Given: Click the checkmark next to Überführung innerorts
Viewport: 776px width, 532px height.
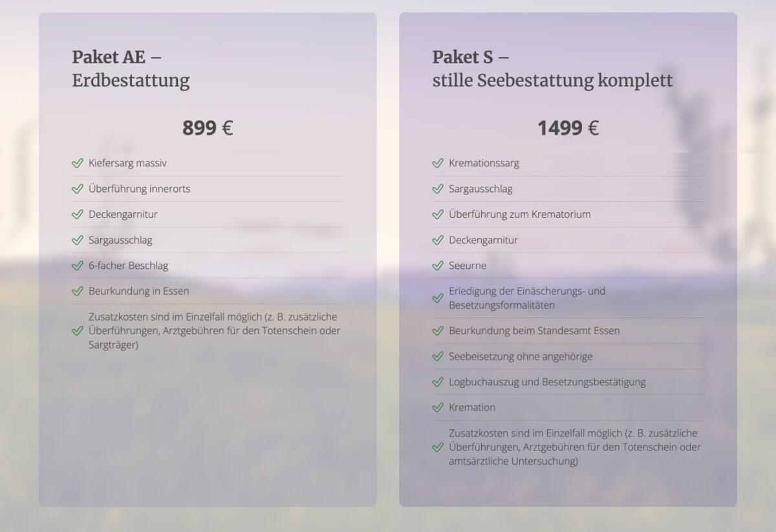Looking at the screenshot, I should coord(78,189).
